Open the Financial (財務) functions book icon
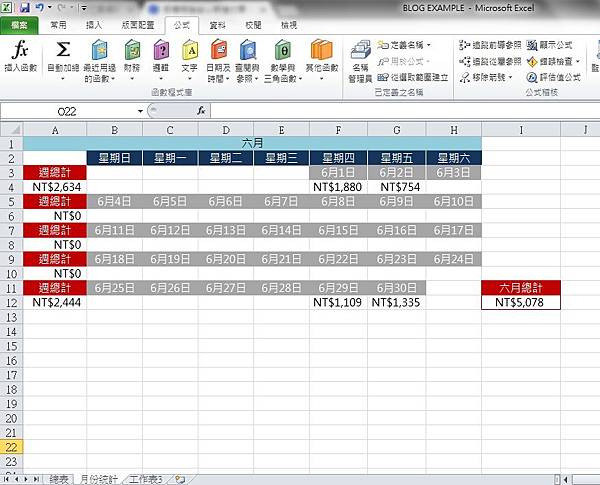Viewport: 600px width, 485px height. 132,50
